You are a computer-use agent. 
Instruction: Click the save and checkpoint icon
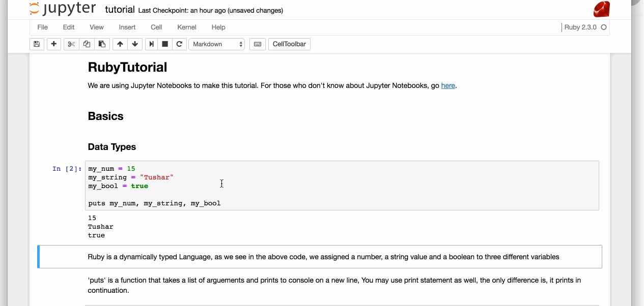(37, 44)
